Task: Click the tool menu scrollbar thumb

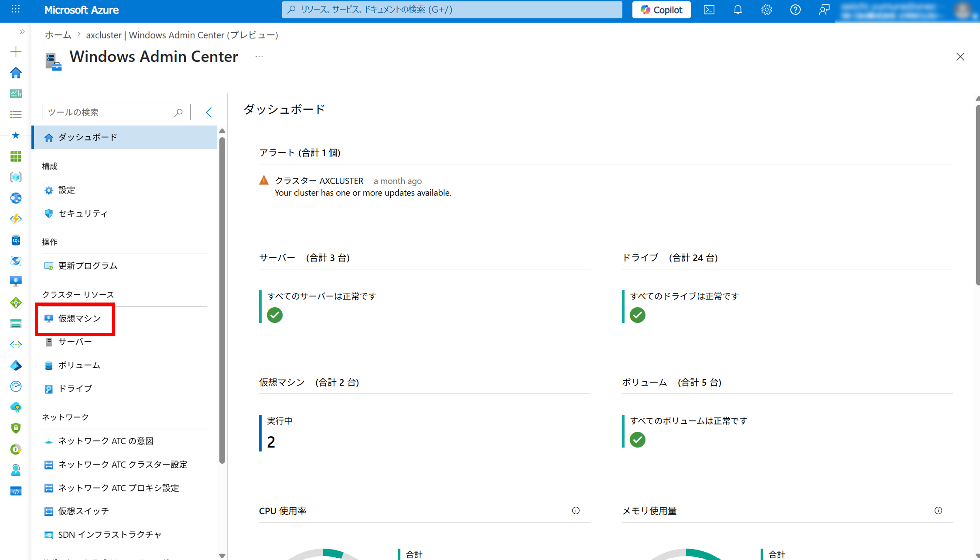Action: [x=222, y=300]
